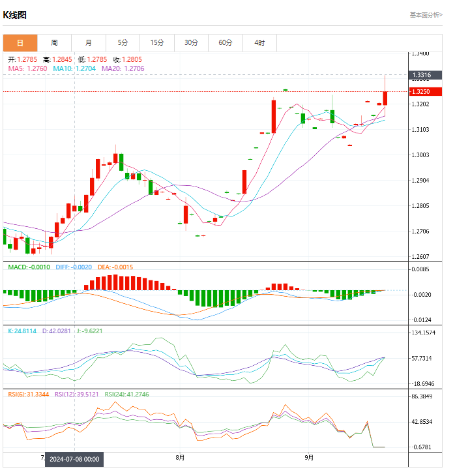470x476 pixels.
Task: Click the 1.3202 price axis label
Action: (420, 104)
